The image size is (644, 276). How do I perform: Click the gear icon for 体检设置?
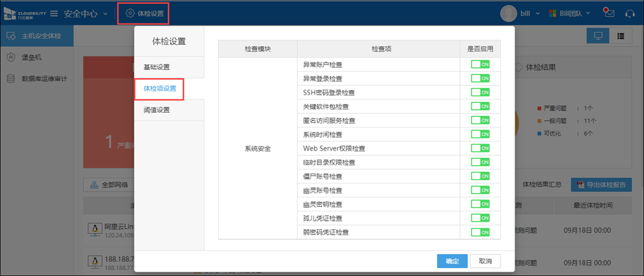click(x=129, y=13)
